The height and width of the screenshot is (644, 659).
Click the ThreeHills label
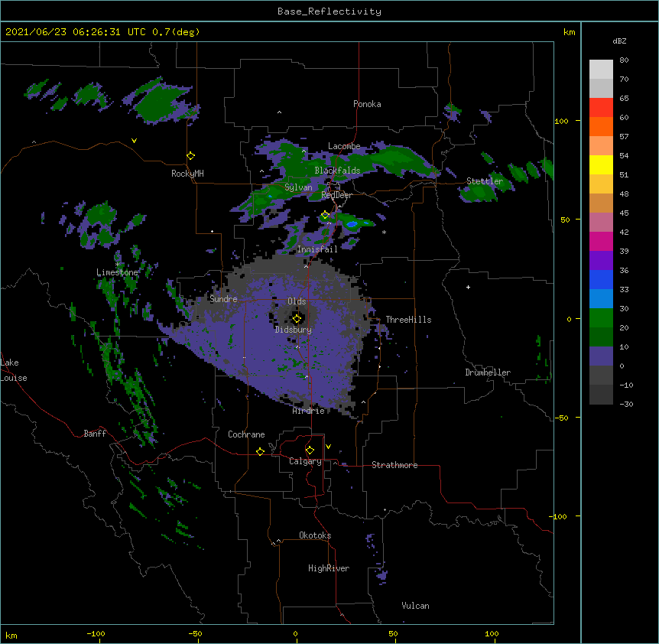(408, 320)
